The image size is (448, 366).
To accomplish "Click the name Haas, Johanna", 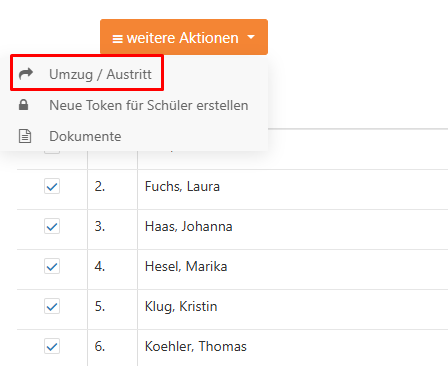I will [x=189, y=226].
